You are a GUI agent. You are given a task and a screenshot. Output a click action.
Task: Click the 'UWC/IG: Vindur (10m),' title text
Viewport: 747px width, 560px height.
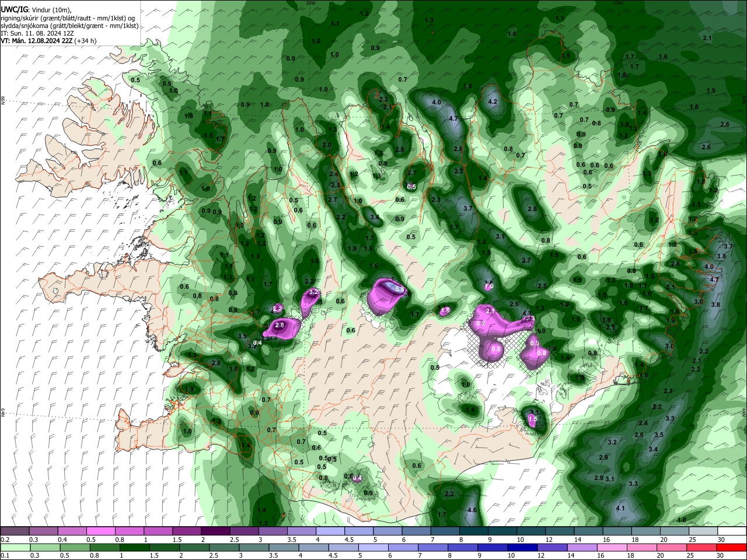[x=36, y=10]
